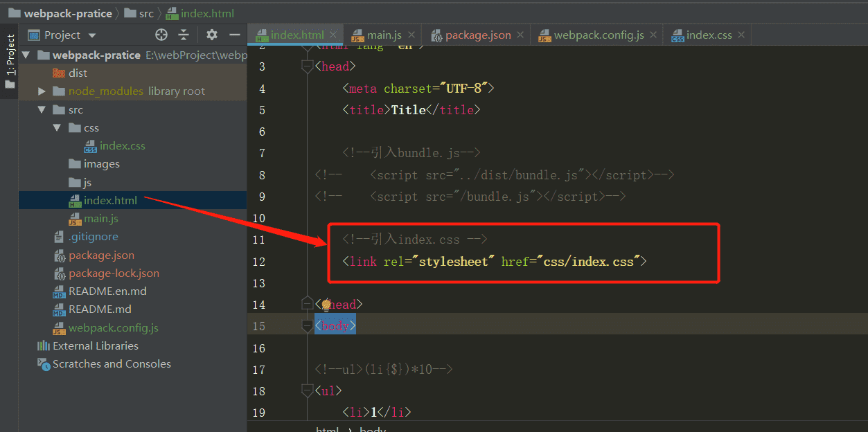This screenshot has width=868, height=432.
Task: Expand the node_modules folder
Action: click(x=42, y=91)
